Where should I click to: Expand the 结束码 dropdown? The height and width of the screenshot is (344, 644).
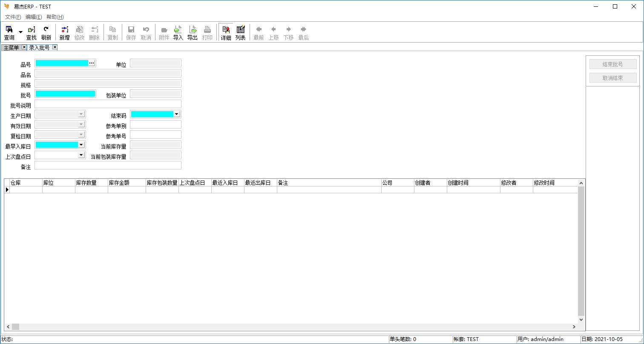tap(177, 114)
